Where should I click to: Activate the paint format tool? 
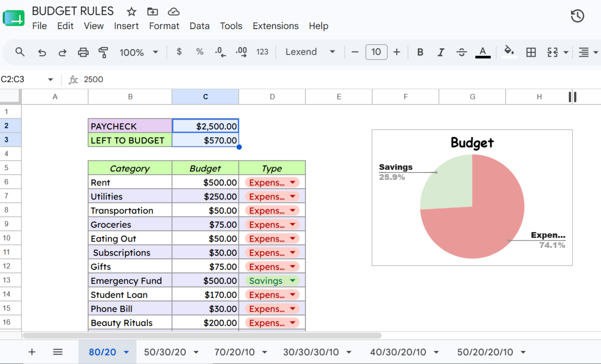tap(104, 53)
